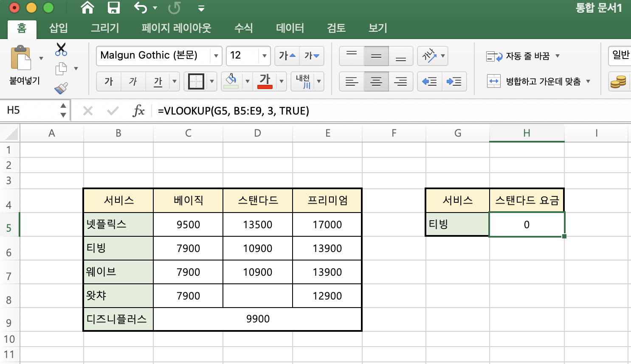This screenshot has width=631, height=364.
Task: Switch to the 데이터 tab
Action: (290, 28)
